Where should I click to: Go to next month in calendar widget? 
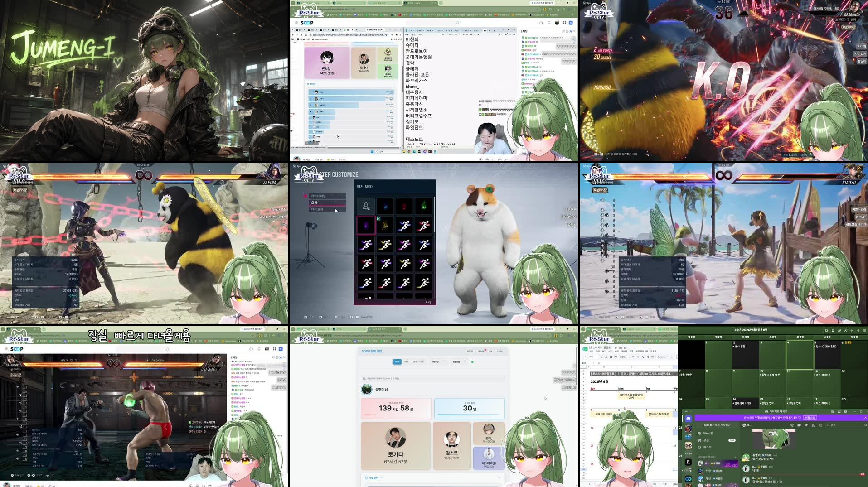click(x=858, y=330)
